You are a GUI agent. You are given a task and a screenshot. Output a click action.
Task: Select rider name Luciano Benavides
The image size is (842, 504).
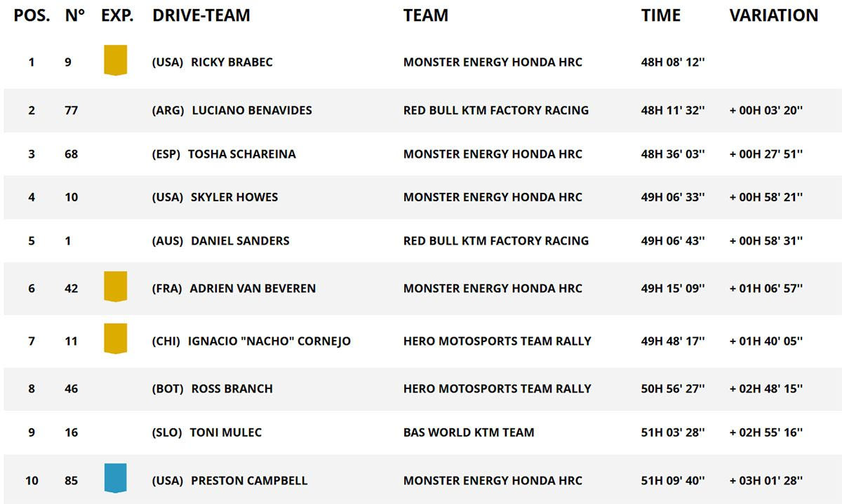click(x=251, y=110)
